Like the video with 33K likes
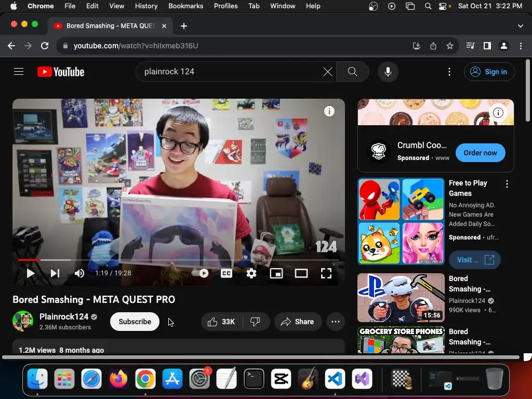Viewport: 532px width, 399px height. pos(222,322)
